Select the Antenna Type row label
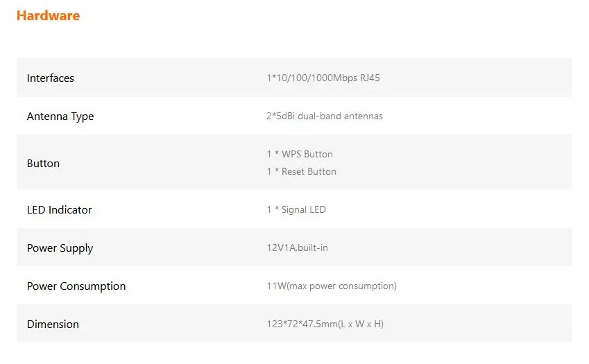 click(x=60, y=116)
